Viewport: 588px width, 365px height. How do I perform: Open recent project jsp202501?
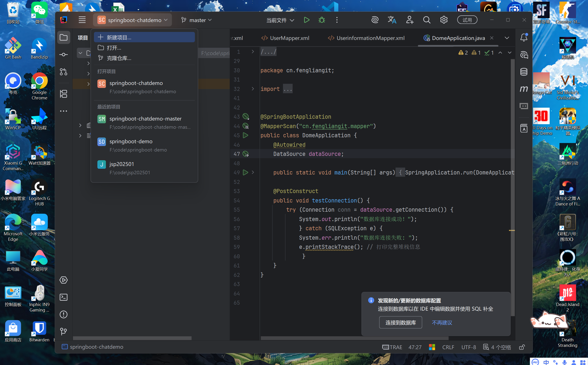144,168
